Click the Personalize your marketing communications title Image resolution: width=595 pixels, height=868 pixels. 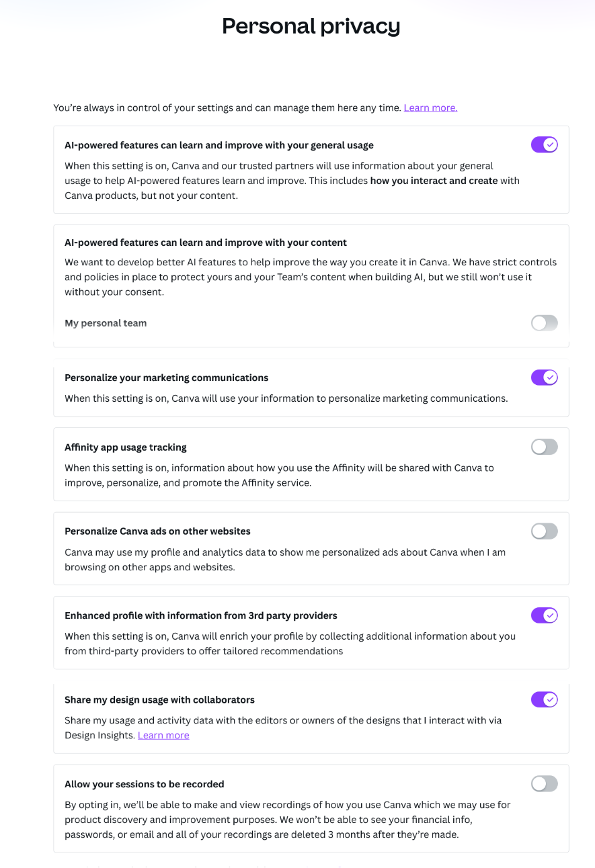(166, 378)
